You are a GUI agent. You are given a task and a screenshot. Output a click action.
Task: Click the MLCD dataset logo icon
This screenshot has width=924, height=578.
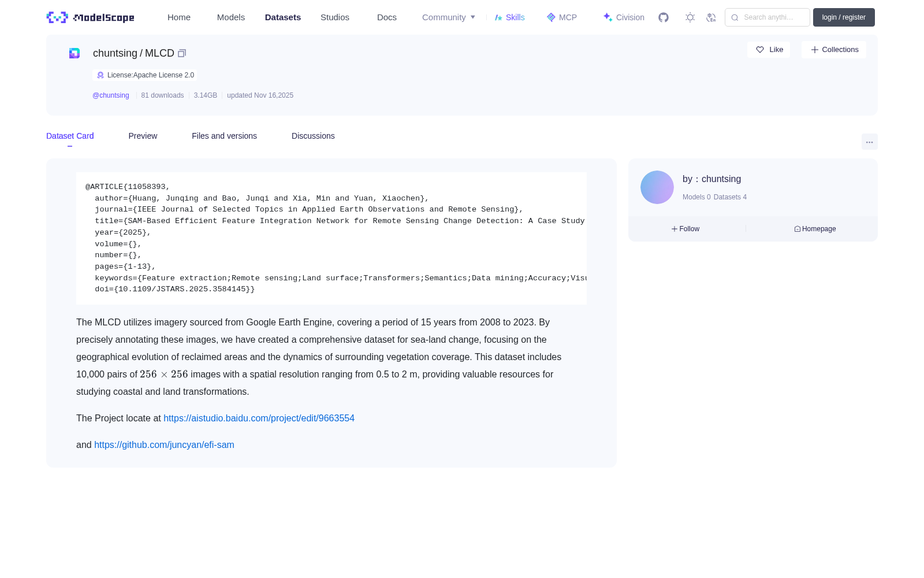point(74,53)
